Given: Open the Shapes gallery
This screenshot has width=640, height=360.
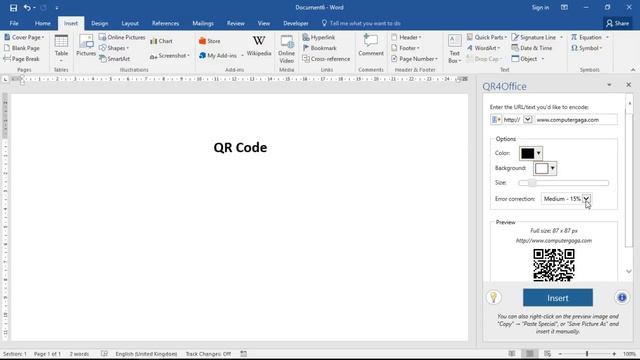Looking at the screenshot, I should click(114, 48).
